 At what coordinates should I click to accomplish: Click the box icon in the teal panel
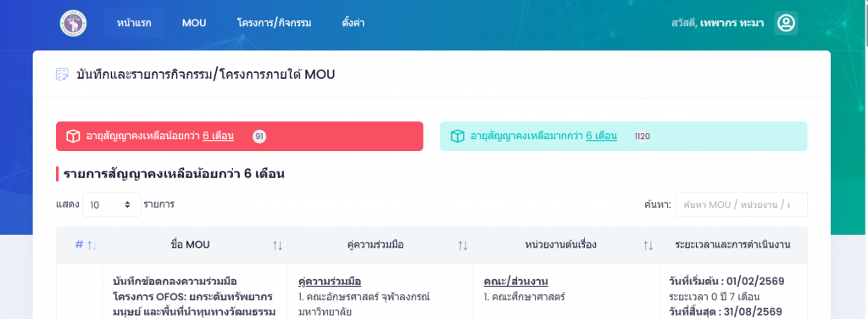tap(457, 137)
